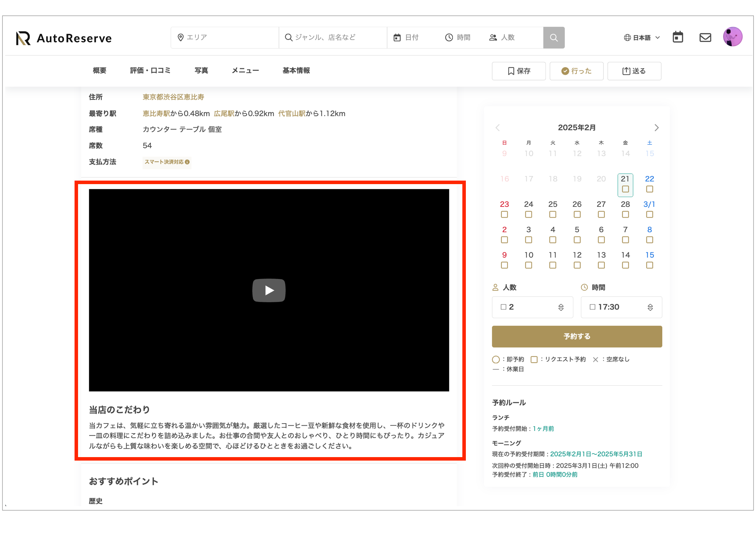Open the reservations calendar icon in header
Viewport: 756px width, 553px height.
678,37
